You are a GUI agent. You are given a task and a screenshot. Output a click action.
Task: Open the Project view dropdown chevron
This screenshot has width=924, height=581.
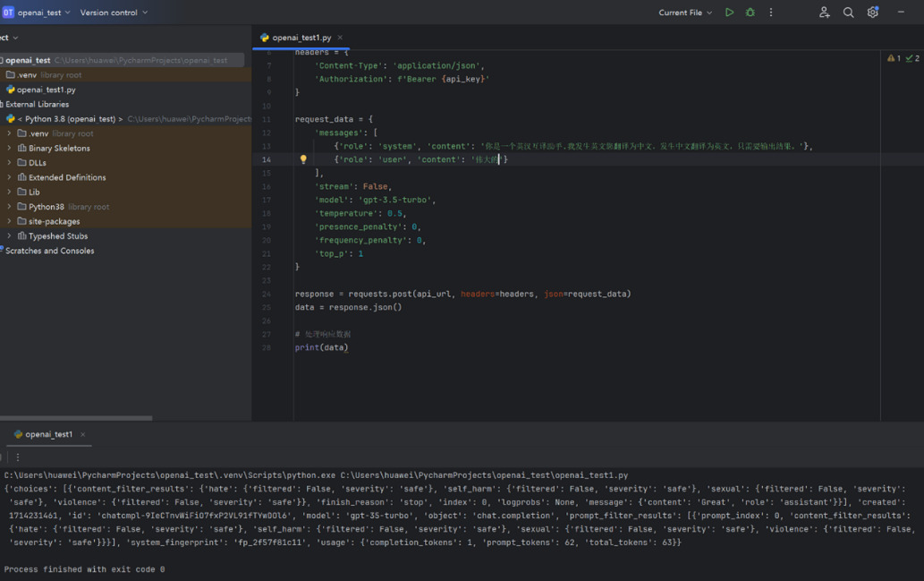tap(15, 38)
